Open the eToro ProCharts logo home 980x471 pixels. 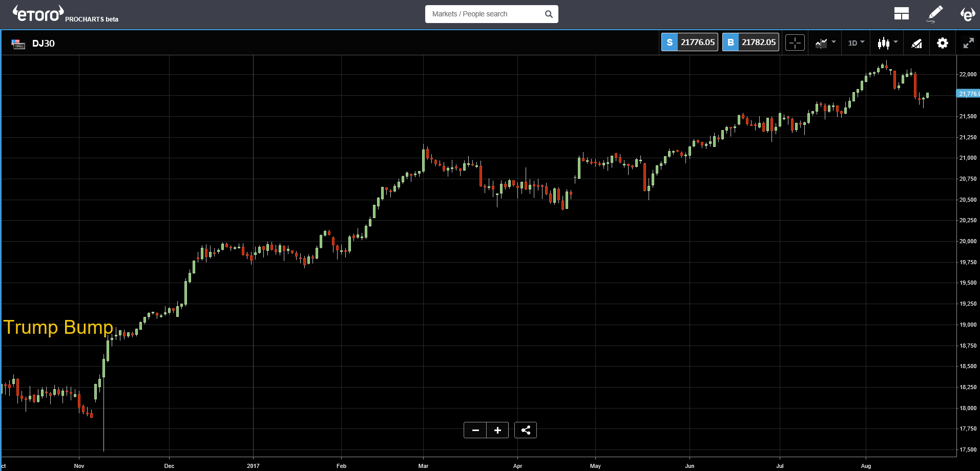click(66, 14)
